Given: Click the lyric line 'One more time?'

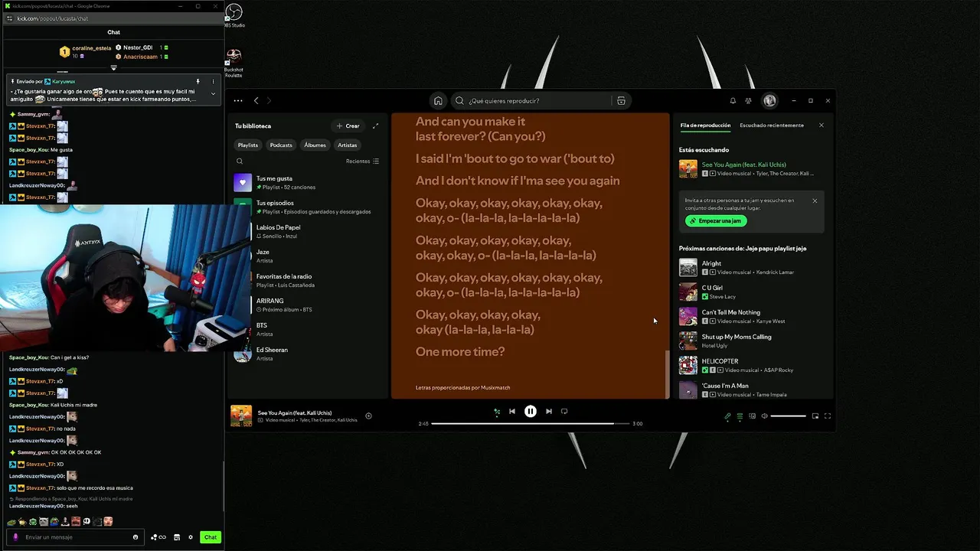Looking at the screenshot, I should [460, 352].
